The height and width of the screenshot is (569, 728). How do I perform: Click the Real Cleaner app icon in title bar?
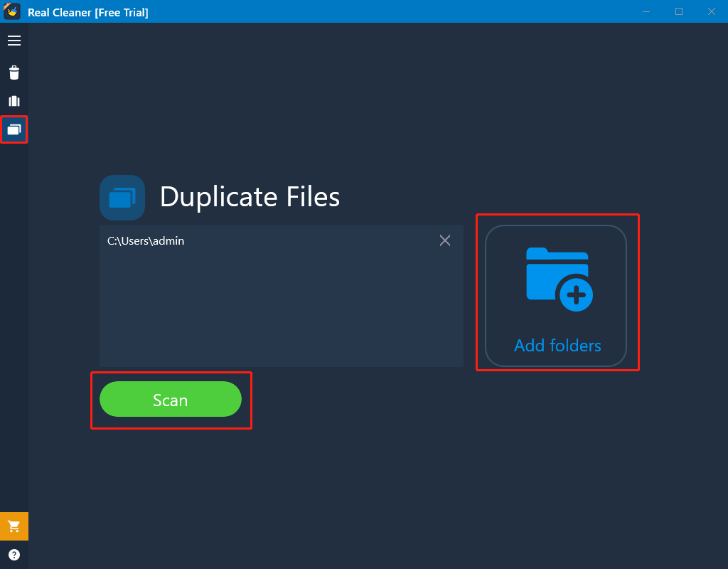click(12, 11)
